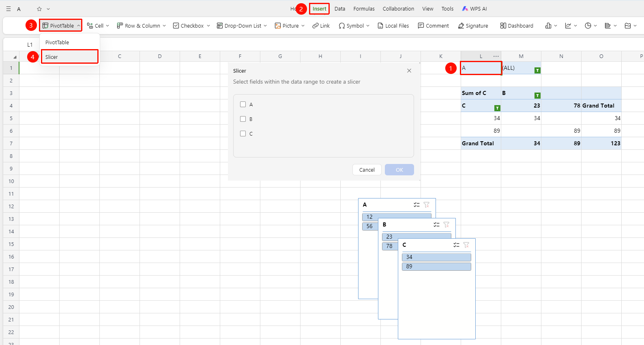Image resolution: width=644 pixels, height=345 pixels.
Task: Insert an area chart
Action: pos(628,26)
